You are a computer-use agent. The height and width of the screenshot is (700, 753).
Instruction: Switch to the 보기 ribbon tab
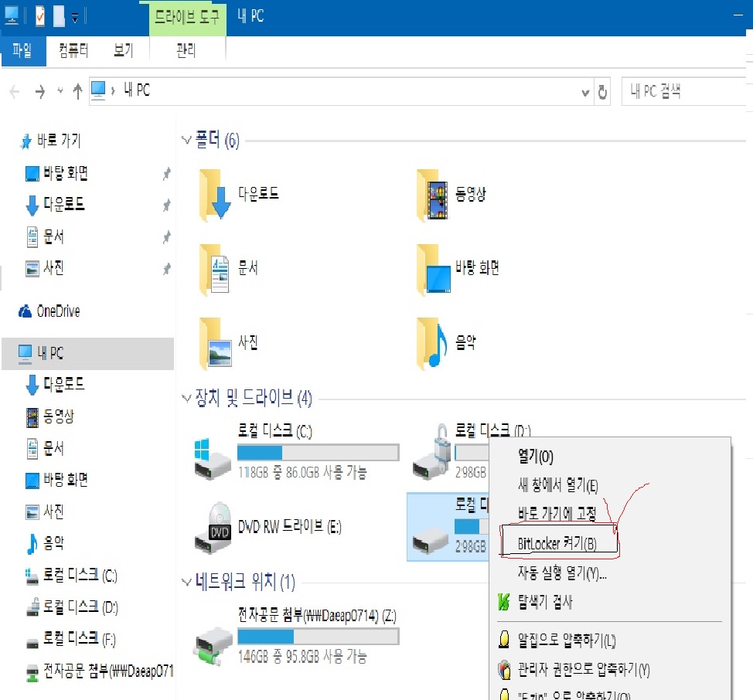pos(123,51)
